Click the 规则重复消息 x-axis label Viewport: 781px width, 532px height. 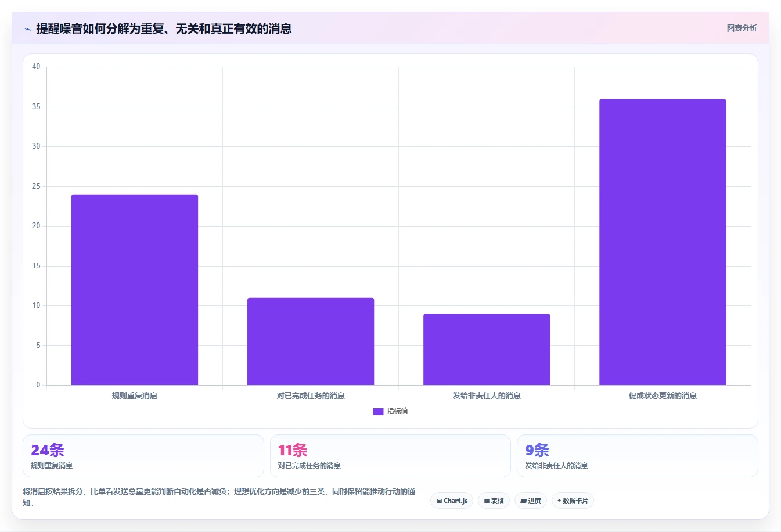135,396
